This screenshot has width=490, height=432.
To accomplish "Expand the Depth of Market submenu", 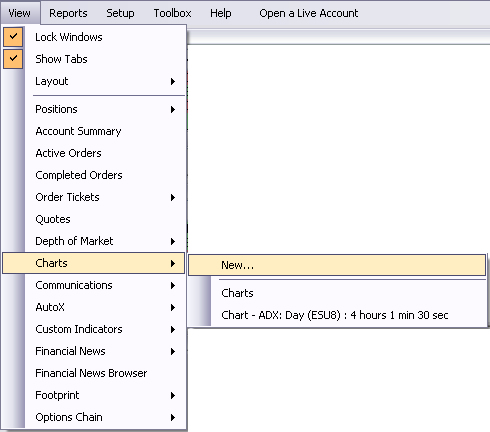I will [93, 241].
